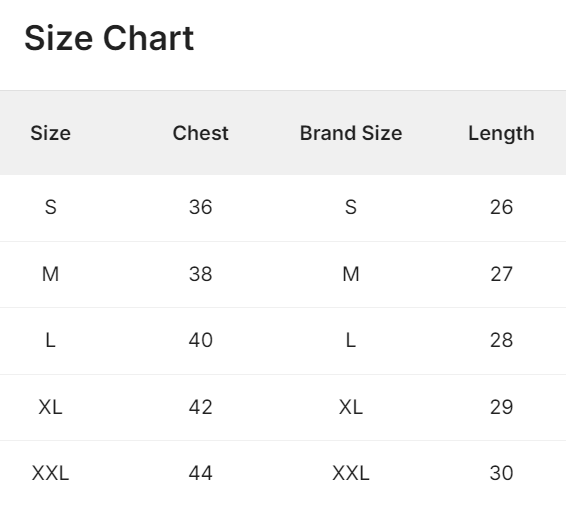
Task: Click the L size cell
Action: click(51, 340)
